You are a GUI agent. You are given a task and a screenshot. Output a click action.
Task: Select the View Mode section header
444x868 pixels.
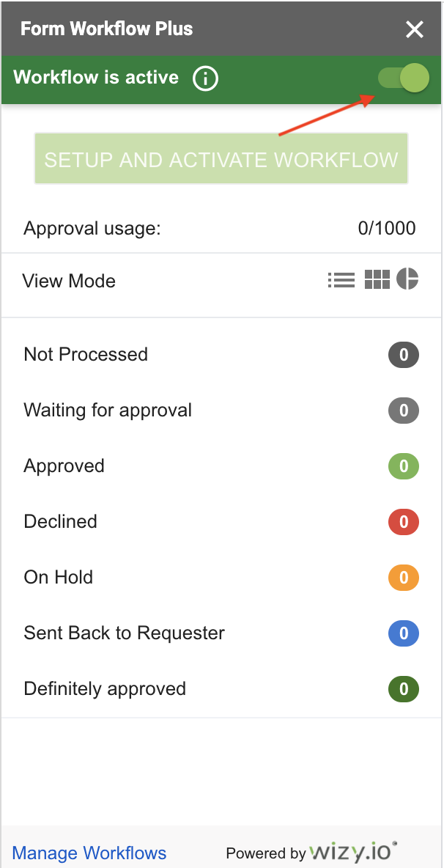[69, 280]
